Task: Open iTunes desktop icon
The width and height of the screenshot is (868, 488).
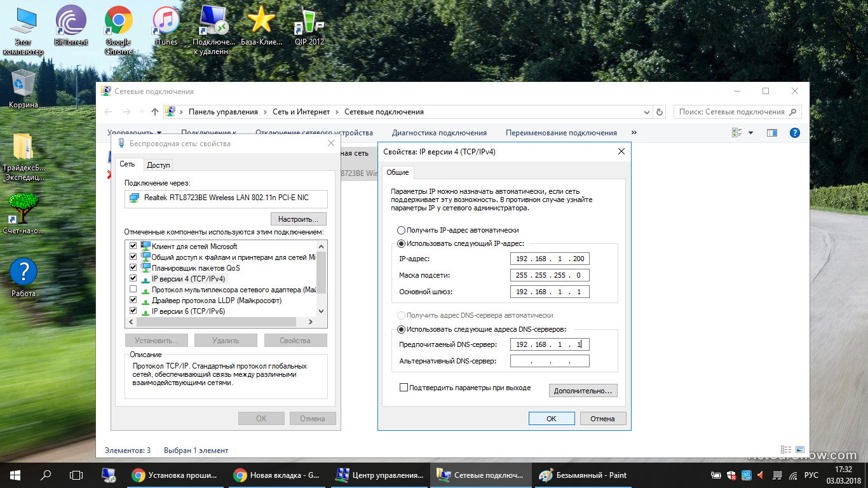Action: 166,29
